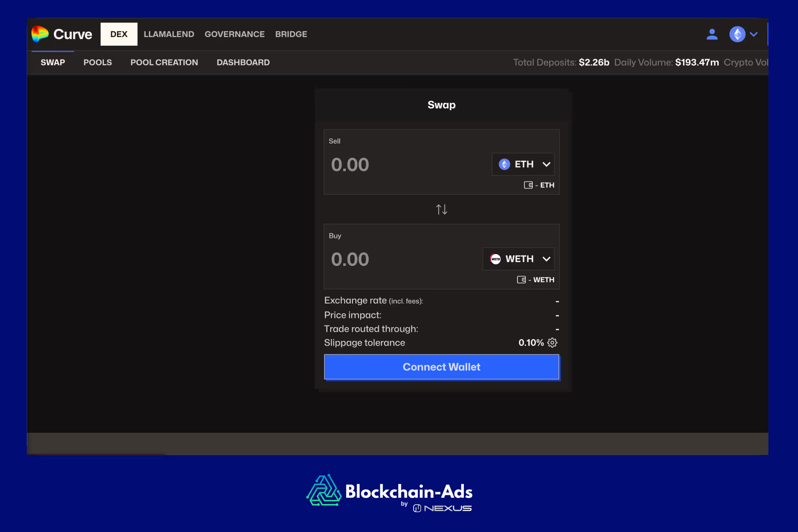The width and height of the screenshot is (798, 532).
Task: Click the wallet balance icon next to WETH
Action: tap(522, 280)
